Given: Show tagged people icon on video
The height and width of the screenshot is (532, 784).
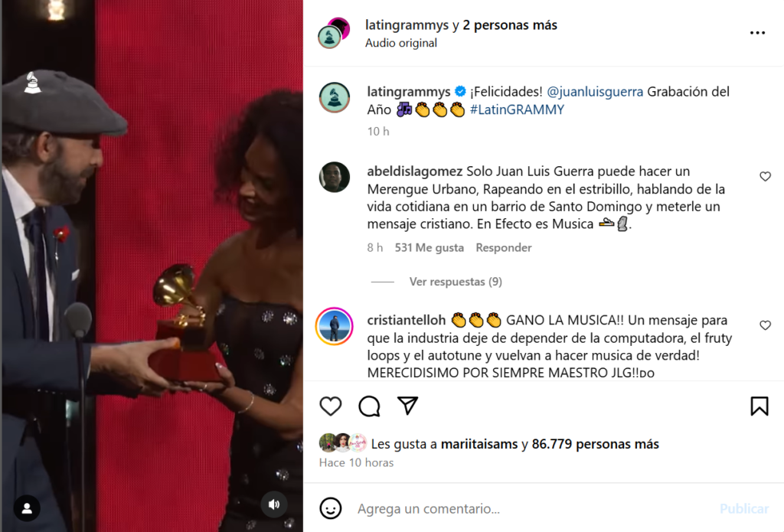Looking at the screenshot, I should [27, 508].
